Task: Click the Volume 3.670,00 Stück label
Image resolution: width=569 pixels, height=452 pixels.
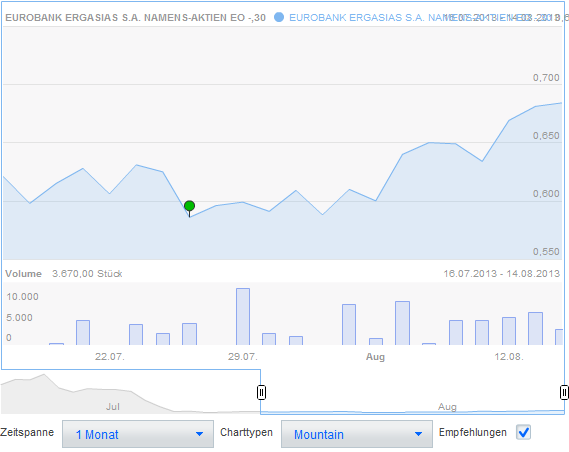Action: [x=64, y=274]
